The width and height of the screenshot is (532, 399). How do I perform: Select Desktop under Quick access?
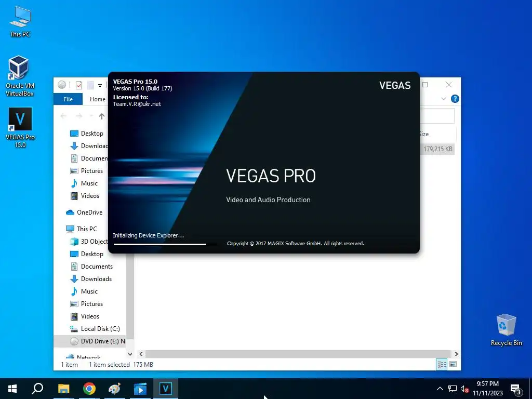87,134
